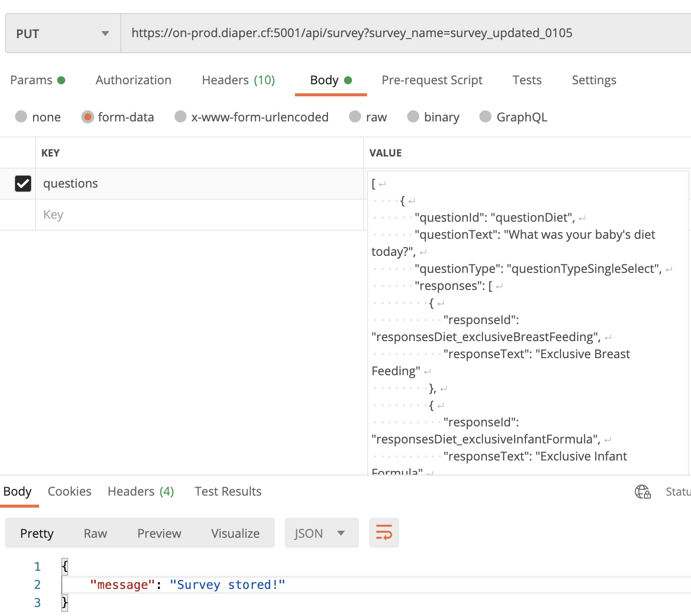Screen dimensions: 691x616
Task: Select the Pretty view button
Action: click(37, 533)
